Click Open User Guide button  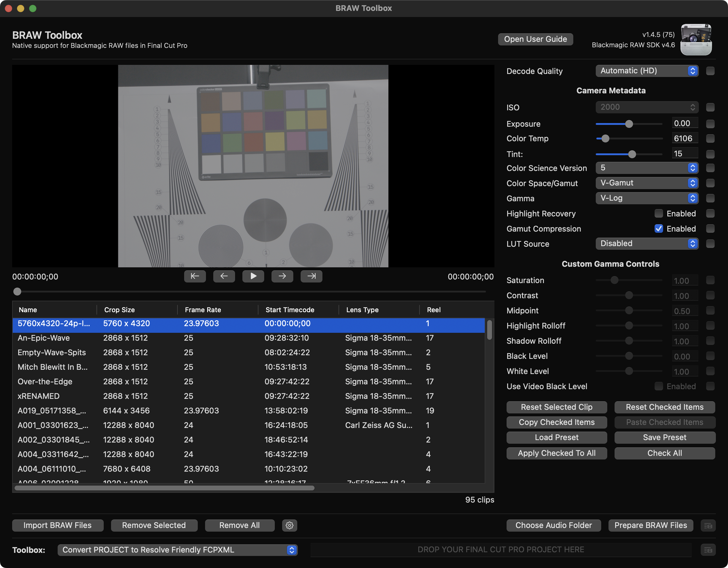click(x=535, y=39)
